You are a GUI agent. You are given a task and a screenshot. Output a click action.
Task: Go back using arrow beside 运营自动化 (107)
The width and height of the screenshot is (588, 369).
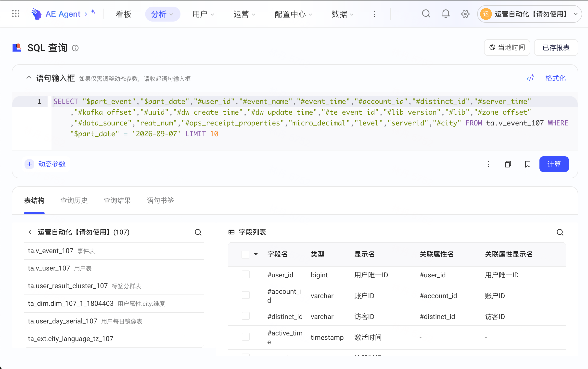coord(30,232)
